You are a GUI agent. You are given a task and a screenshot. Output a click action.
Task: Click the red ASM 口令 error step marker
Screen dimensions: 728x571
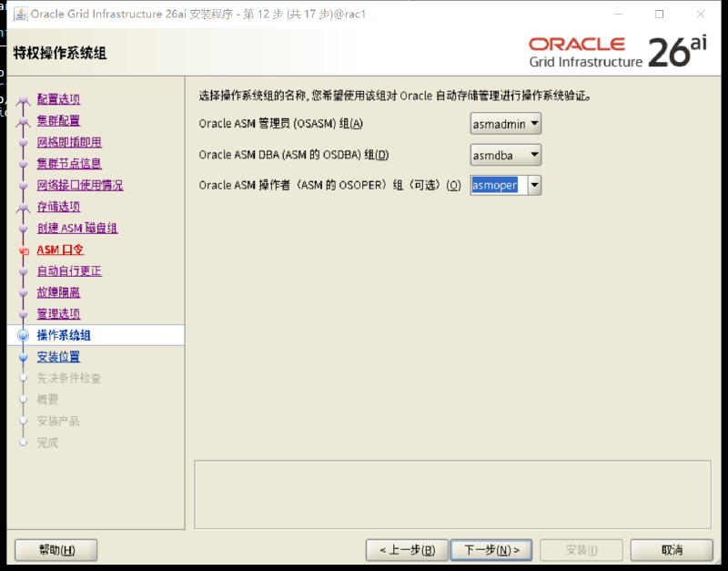tap(24, 250)
